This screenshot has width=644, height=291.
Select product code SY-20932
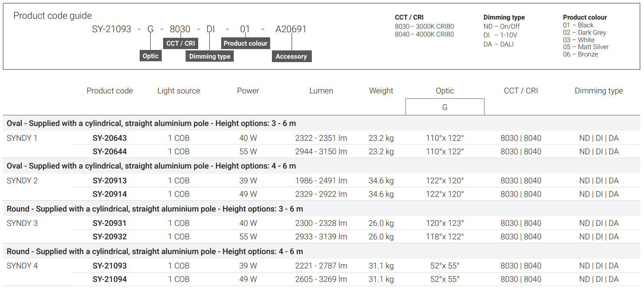pyautogui.click(x=110, y=237)
